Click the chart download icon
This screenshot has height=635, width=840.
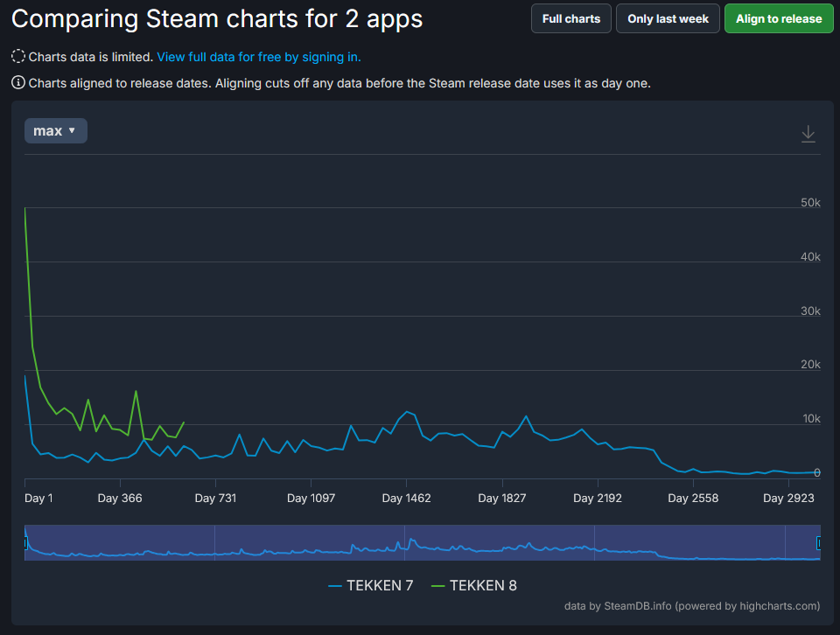[x=808, y=134]
